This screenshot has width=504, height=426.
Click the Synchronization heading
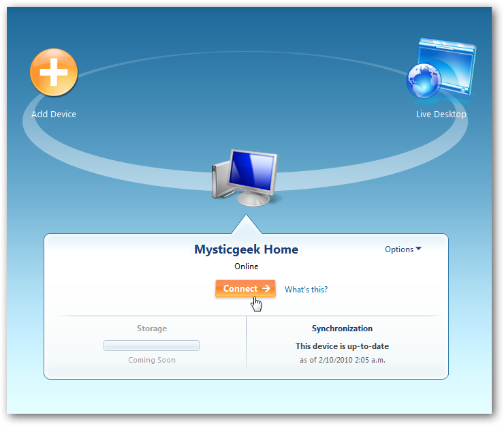[x=342, y=329]
